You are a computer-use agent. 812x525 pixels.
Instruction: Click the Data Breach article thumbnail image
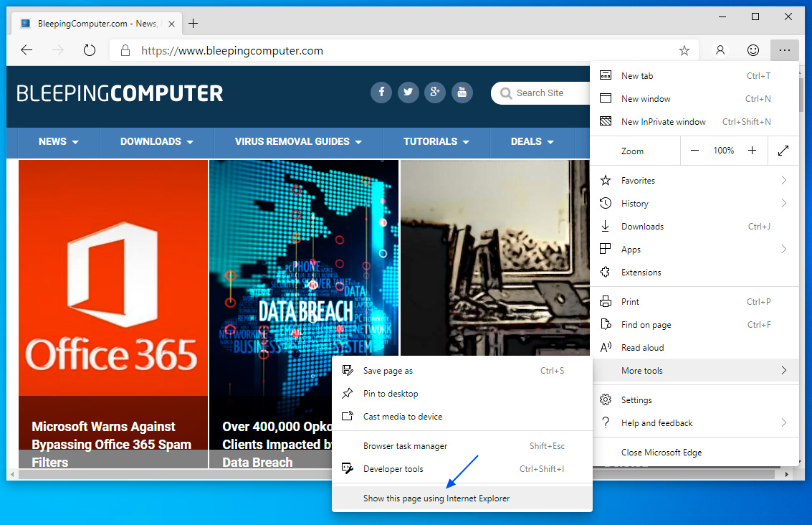click(303, 257)
